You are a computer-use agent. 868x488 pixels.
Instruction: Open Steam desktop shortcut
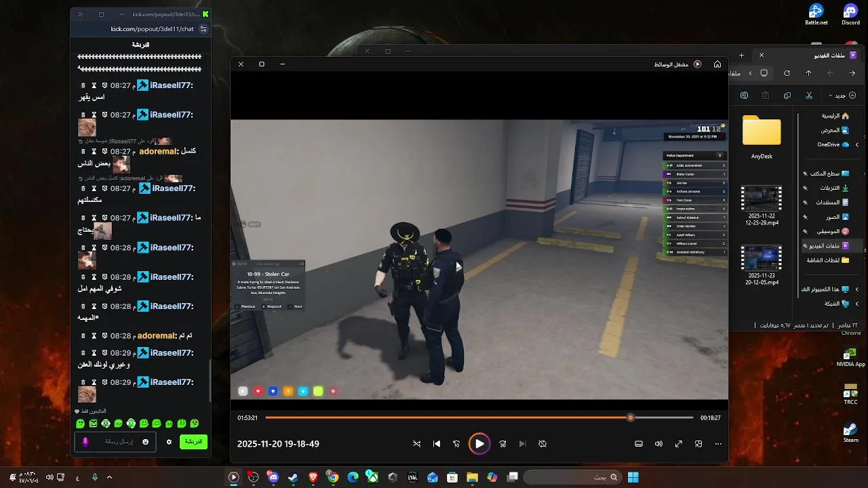click(x=850, y=431)
